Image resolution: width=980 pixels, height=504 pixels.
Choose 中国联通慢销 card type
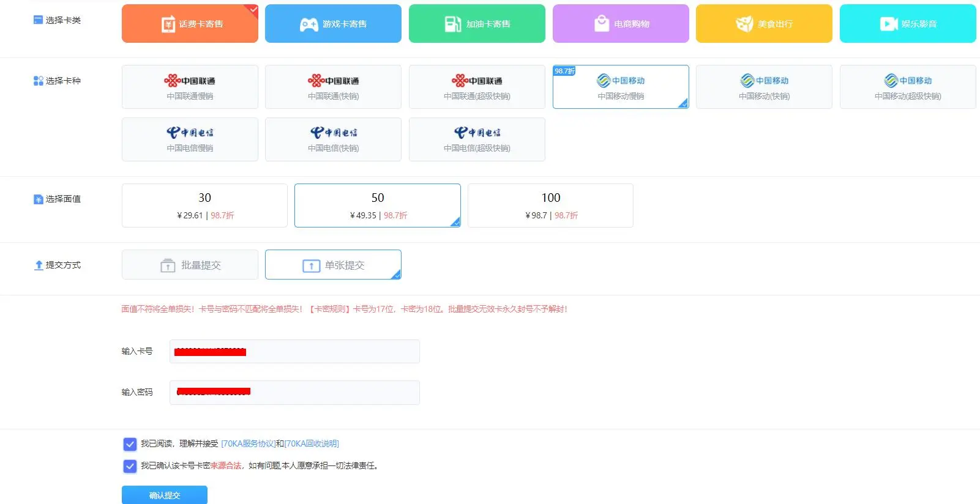pos(190,87)
